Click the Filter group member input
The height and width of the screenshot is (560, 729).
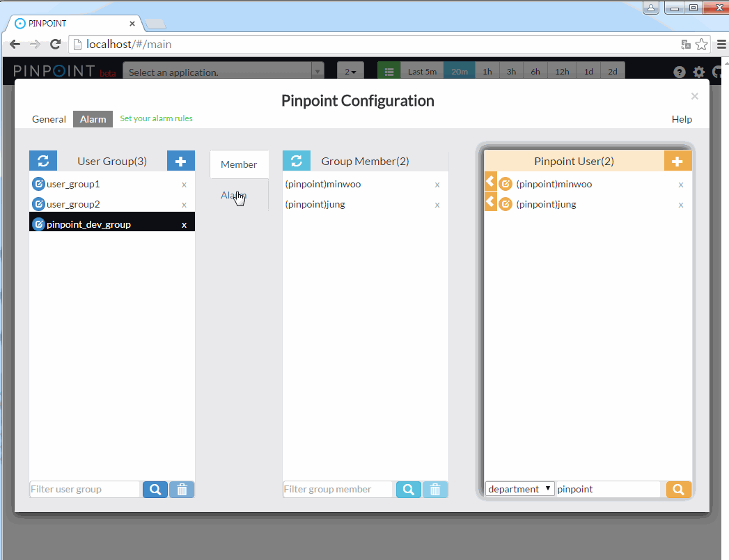338,490
